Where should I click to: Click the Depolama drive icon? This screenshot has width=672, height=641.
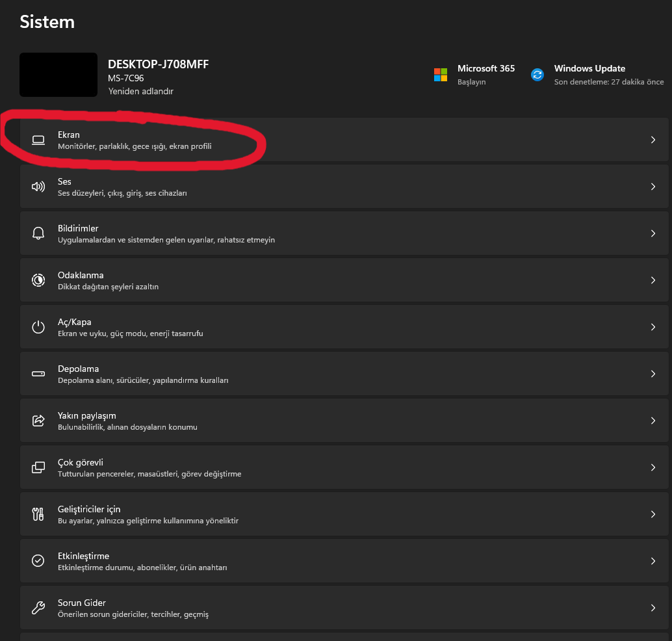tap(38, 374)
